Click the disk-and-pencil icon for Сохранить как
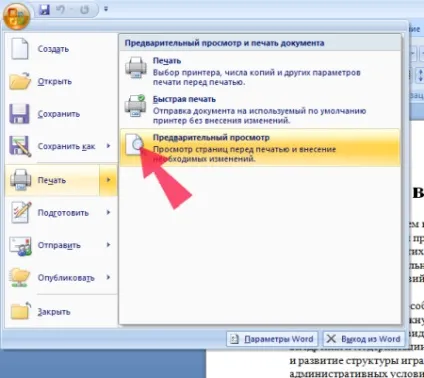 pyautogui.click(x=20, y=146)
